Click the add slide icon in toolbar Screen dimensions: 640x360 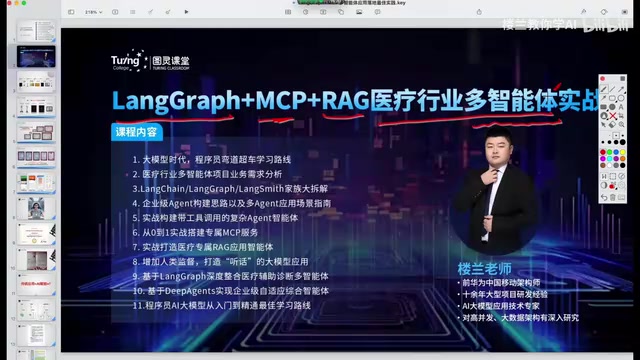pos(115,12)
